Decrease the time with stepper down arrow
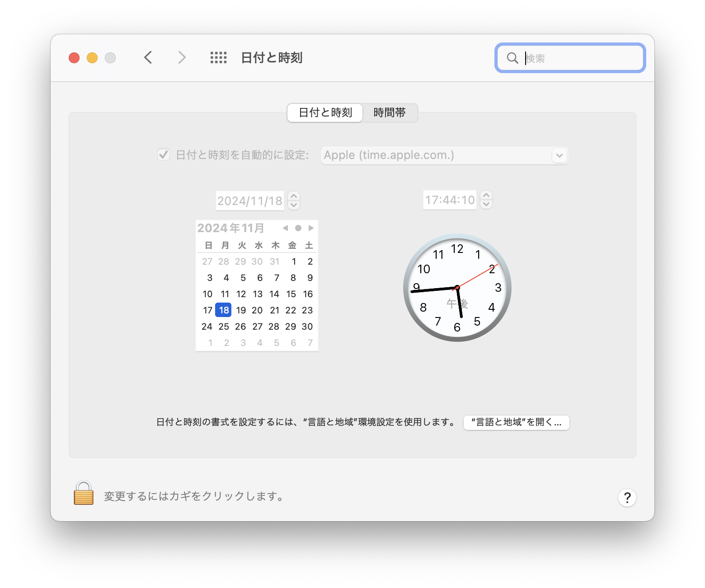The width and height of the screenshot is (705, 588). [486, 204]
